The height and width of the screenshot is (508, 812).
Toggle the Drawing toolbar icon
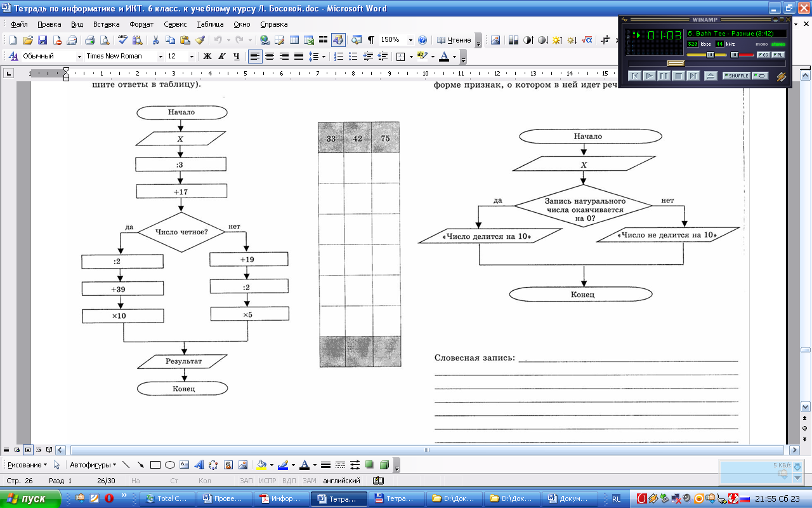point(338,40)
